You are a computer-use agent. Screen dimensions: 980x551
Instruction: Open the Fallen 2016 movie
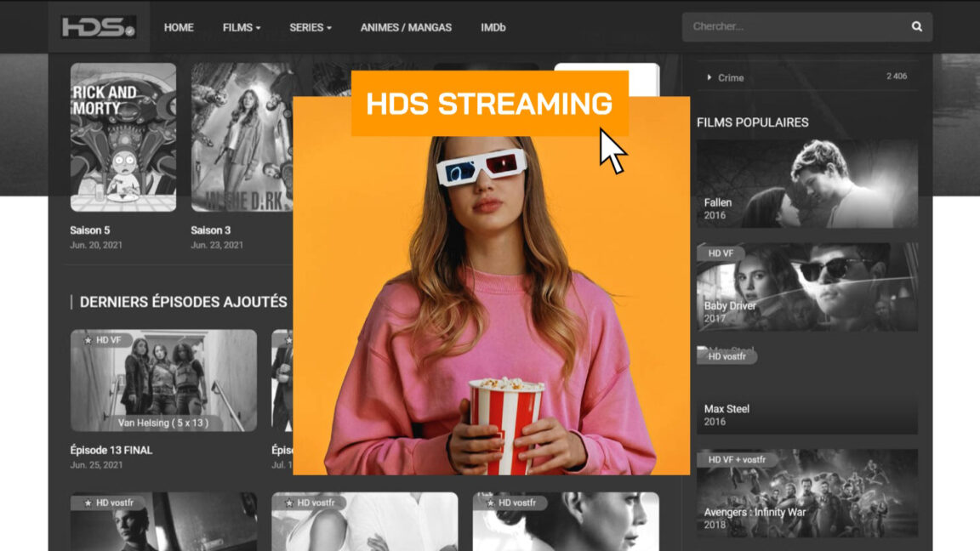pyautogui.click(x=806, y=184)
